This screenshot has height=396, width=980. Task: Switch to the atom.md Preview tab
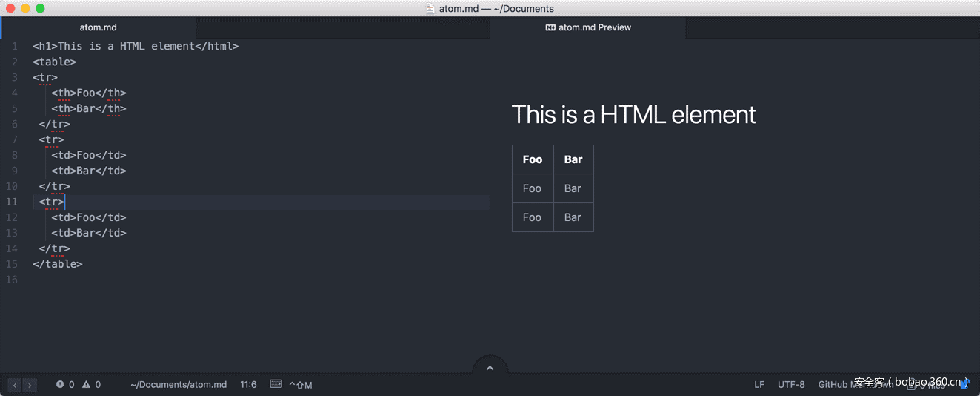pyautogui.click(x=588, y=27)
